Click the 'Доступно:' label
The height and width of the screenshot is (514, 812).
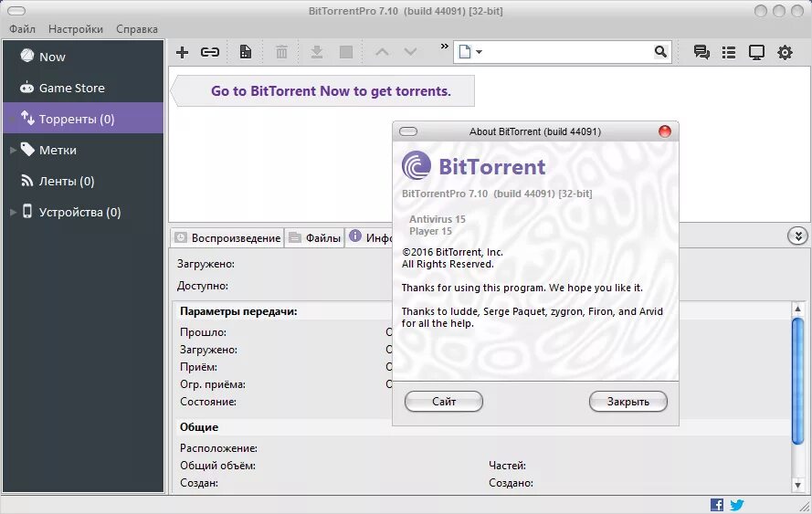point(203,286)
